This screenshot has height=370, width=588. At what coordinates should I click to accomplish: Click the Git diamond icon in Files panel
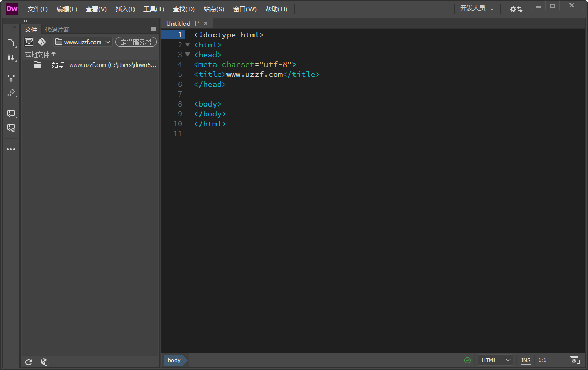coord(42,42)
